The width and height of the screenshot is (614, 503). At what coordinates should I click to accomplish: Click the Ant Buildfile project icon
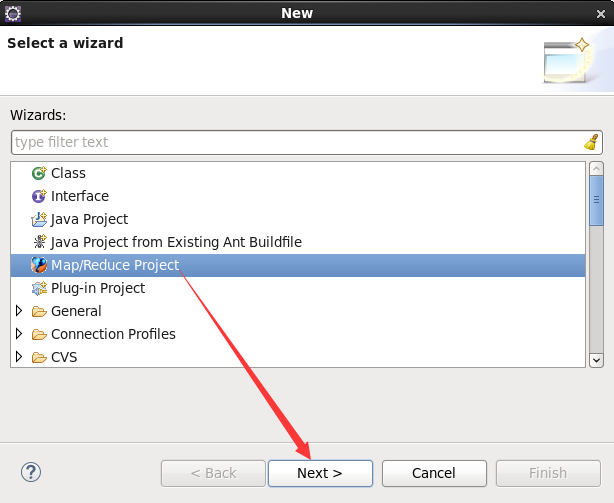39,242
